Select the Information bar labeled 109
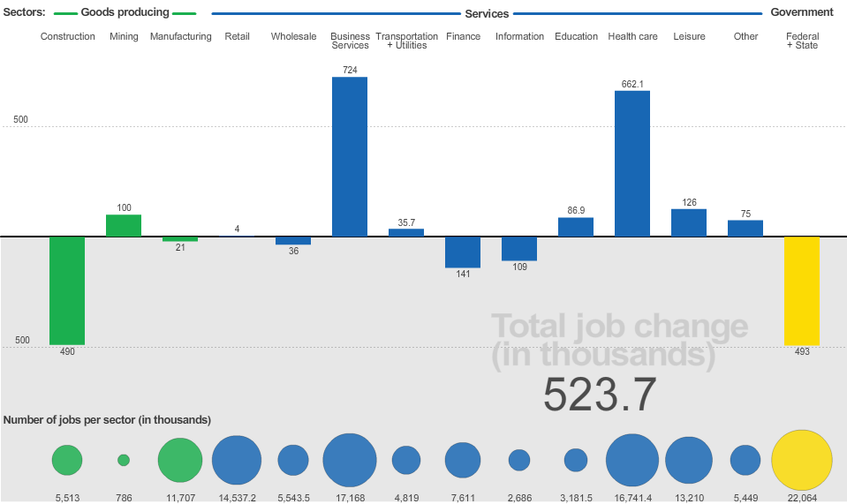Screen dimensions: 847x504 (519, 248)
